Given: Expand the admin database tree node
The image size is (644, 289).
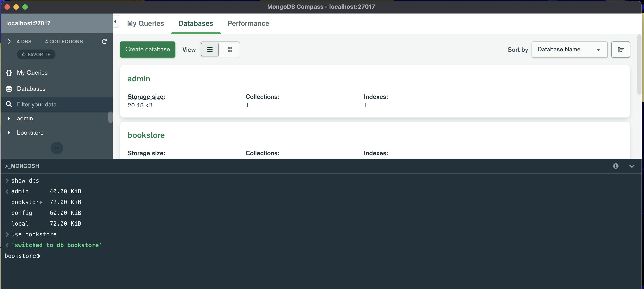Looking at the screenshot, I should 9,118.
